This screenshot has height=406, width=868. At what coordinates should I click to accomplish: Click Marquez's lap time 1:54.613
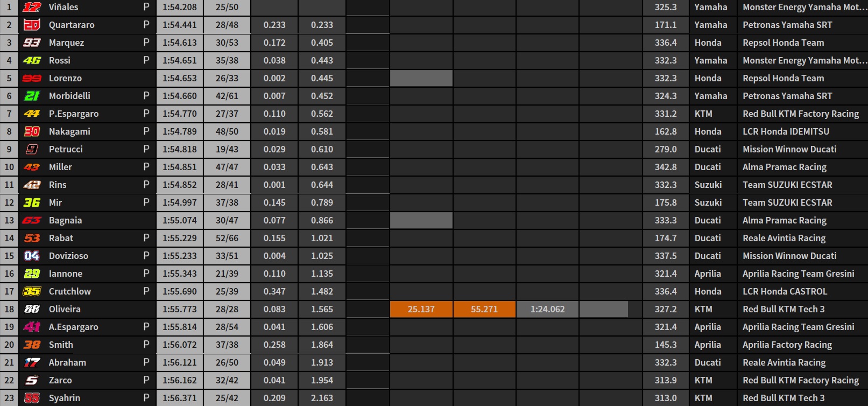180,43
